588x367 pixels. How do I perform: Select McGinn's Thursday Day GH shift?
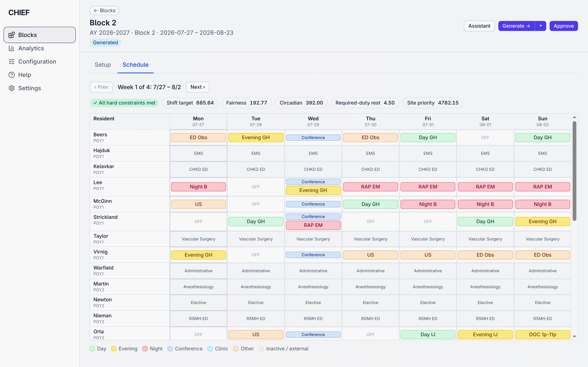pos(370,204)
